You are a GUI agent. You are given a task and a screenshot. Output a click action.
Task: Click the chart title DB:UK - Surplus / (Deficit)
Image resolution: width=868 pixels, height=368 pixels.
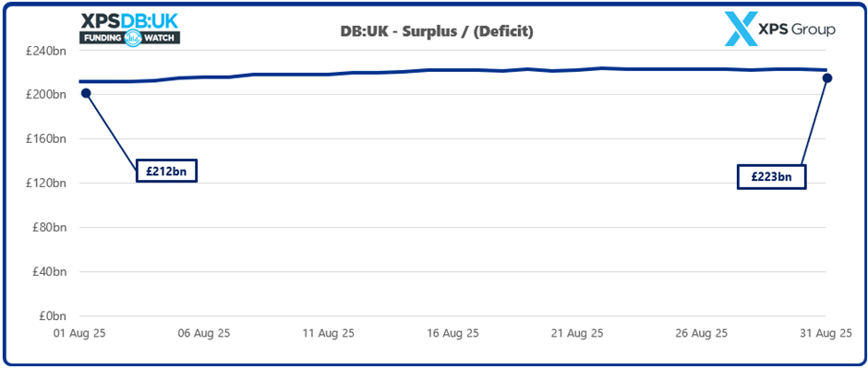437,32
